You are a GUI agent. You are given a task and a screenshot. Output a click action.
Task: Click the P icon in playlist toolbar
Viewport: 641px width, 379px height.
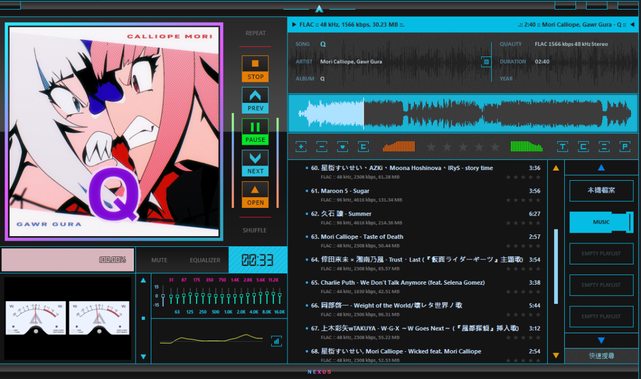(x=625, y=146)
